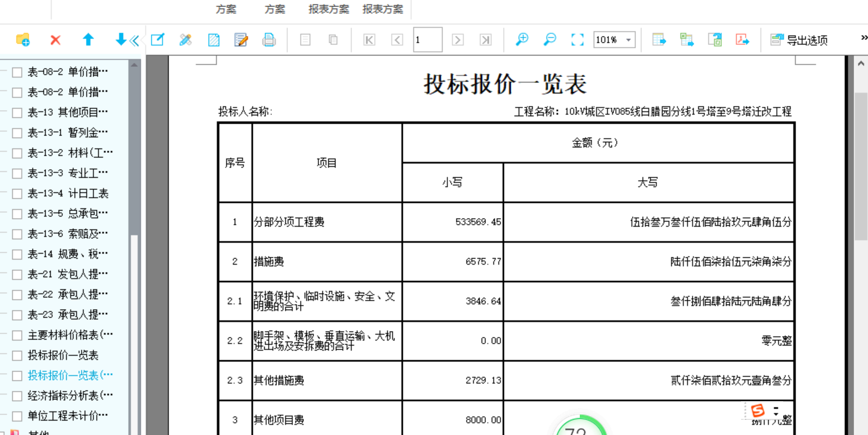The width and height of the screenshot is (868, 435).
Task: Select the 单位工程未计价 report item
Action: pos(68,416)
